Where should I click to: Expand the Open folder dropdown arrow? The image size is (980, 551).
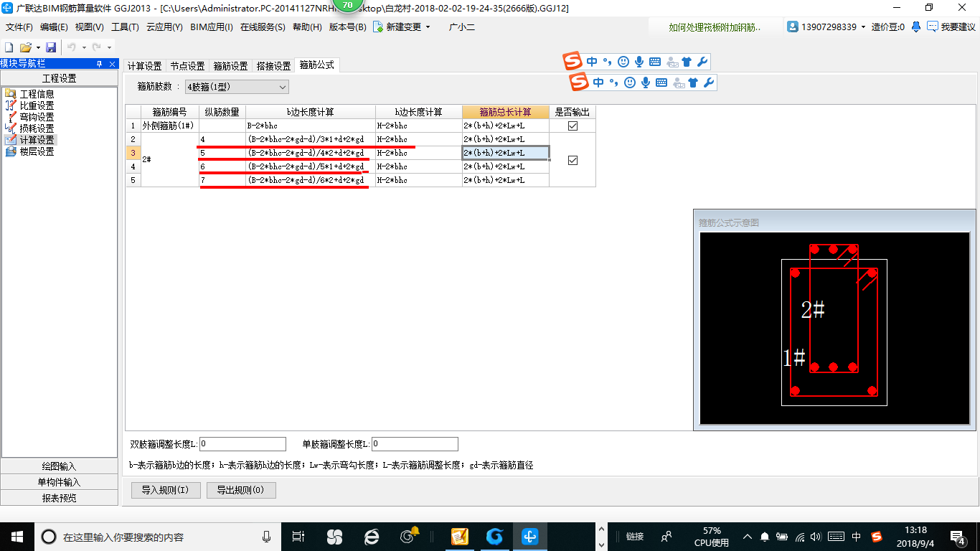click(x=37, y=47)
